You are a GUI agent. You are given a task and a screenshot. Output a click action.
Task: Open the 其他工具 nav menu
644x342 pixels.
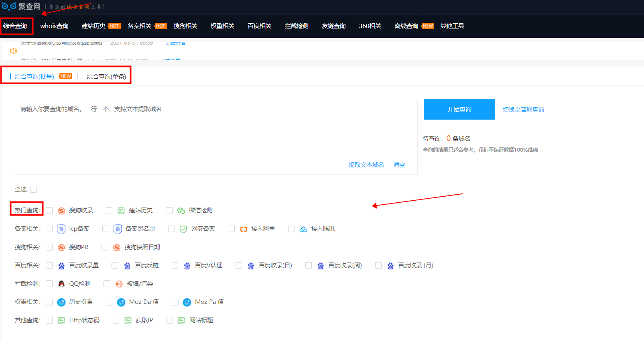(x=452, y=26)
